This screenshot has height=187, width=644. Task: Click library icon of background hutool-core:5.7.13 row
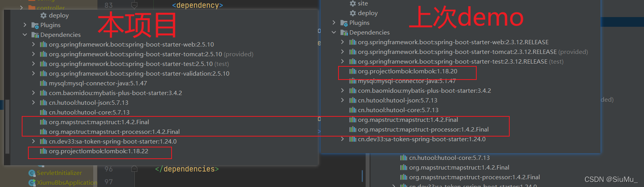[404, 158]
